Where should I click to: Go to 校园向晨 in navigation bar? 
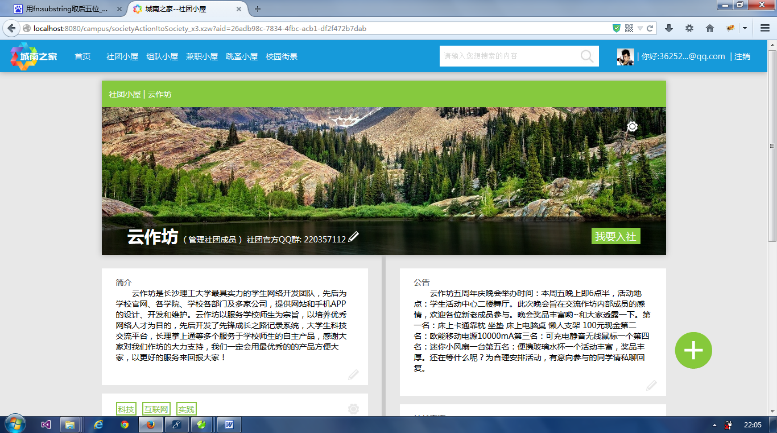coord(281,57)
